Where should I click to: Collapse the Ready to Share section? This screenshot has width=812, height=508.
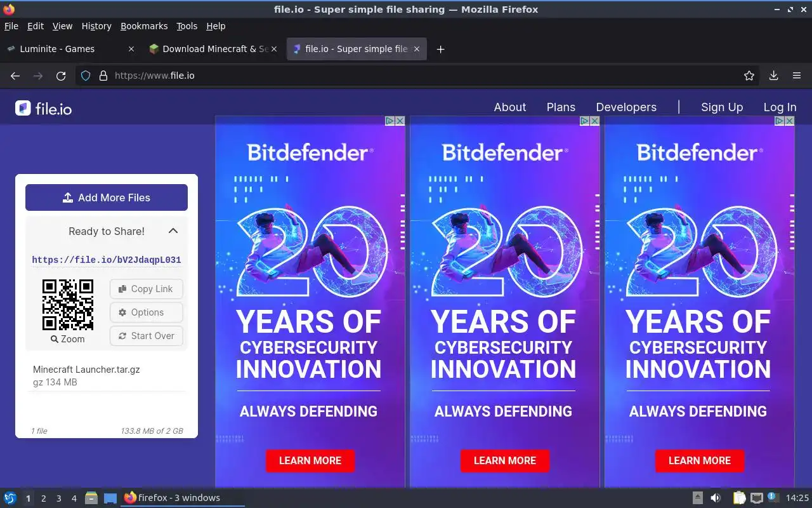click(x=173, y=231)
